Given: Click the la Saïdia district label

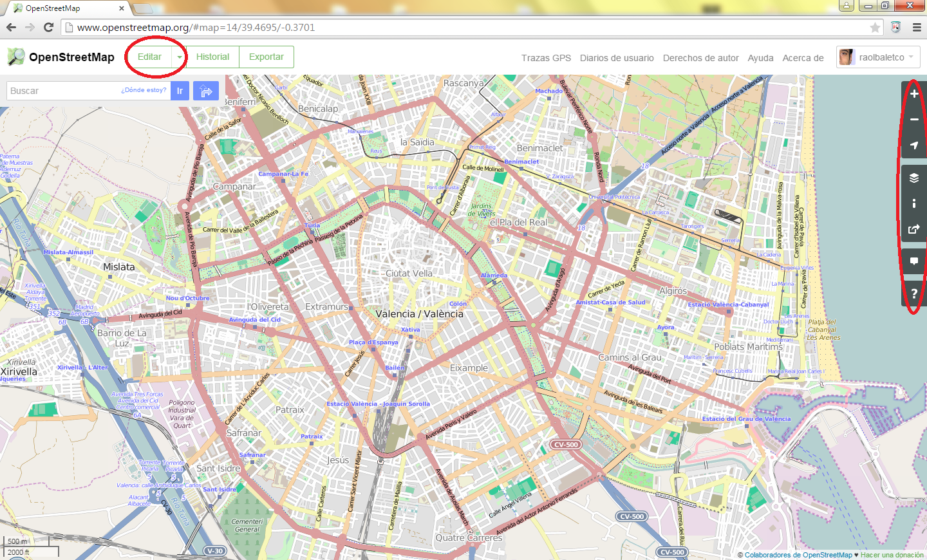Looking at the screenshot, I should [417, 142].
